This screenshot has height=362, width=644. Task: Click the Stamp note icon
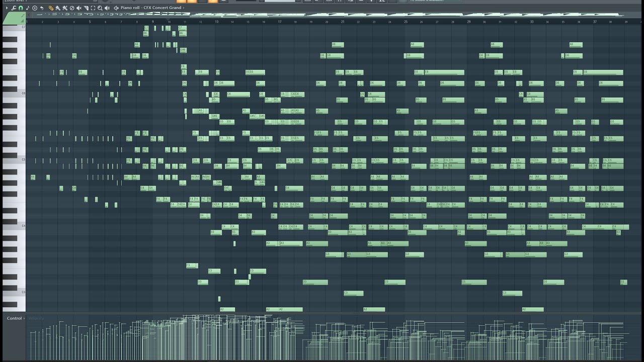pos(27,8)
